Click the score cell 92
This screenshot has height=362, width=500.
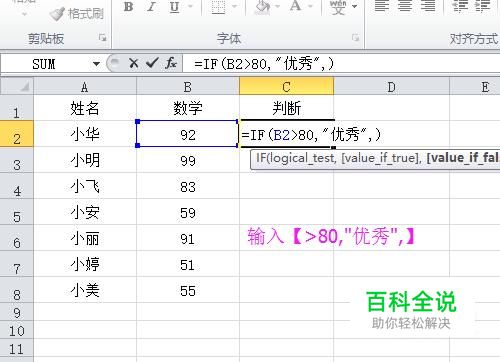point(188,134)
